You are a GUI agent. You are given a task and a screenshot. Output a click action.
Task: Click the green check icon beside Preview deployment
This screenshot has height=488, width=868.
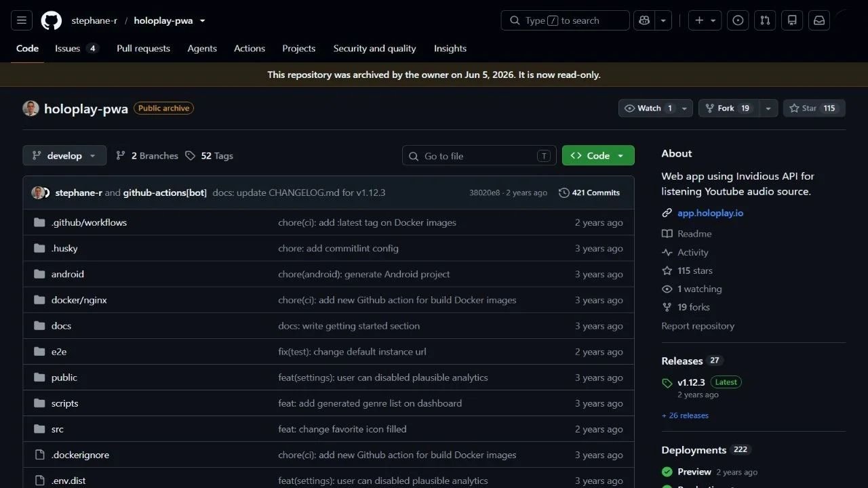[667, 472]
